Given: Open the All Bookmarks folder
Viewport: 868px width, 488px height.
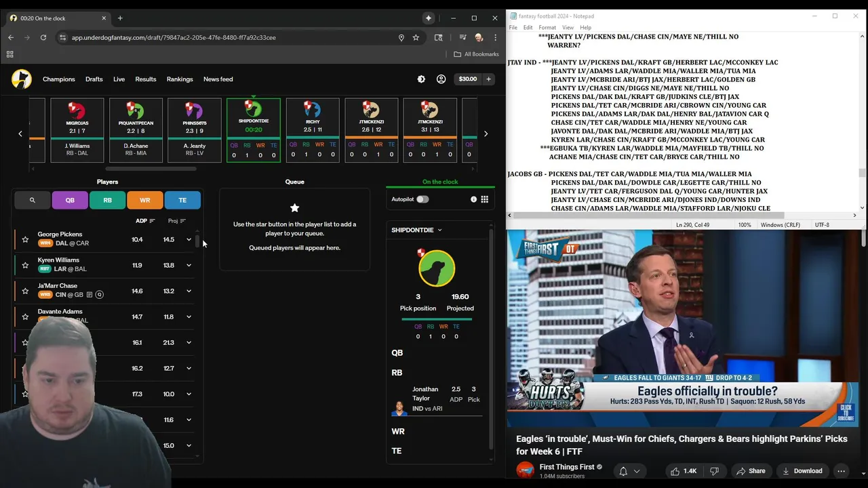Looking at the screenshot, I should pos(476,54).
